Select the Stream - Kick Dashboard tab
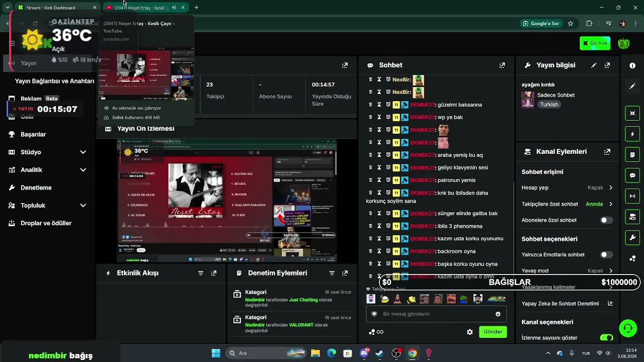The height and width of the screenshot is (362, 644). [x=57, y=8]
